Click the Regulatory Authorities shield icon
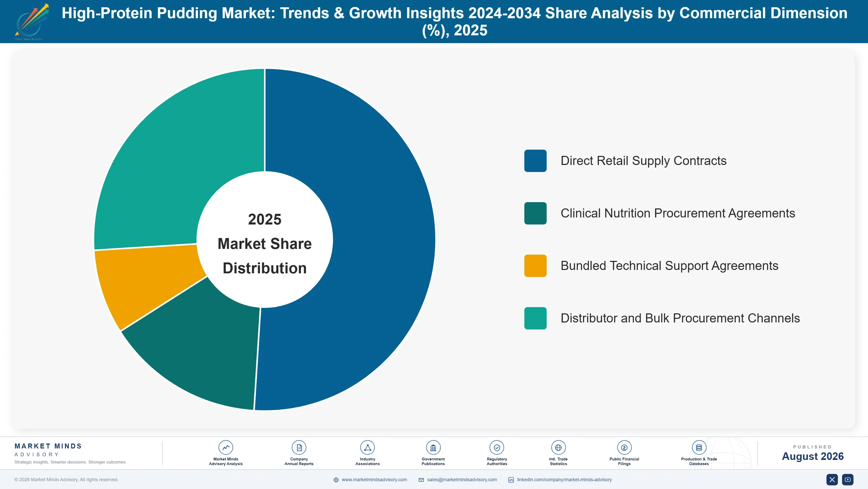 497,447
